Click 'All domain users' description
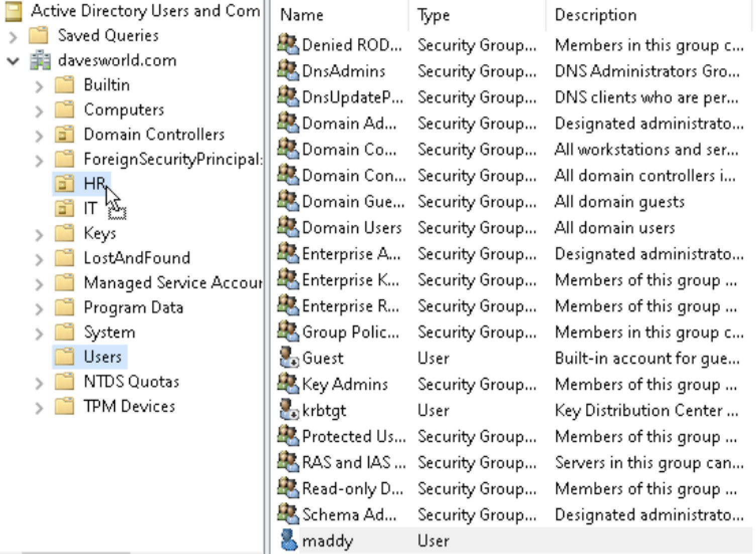The width and height of the screenshot is (756, 554). pos(614,228)
